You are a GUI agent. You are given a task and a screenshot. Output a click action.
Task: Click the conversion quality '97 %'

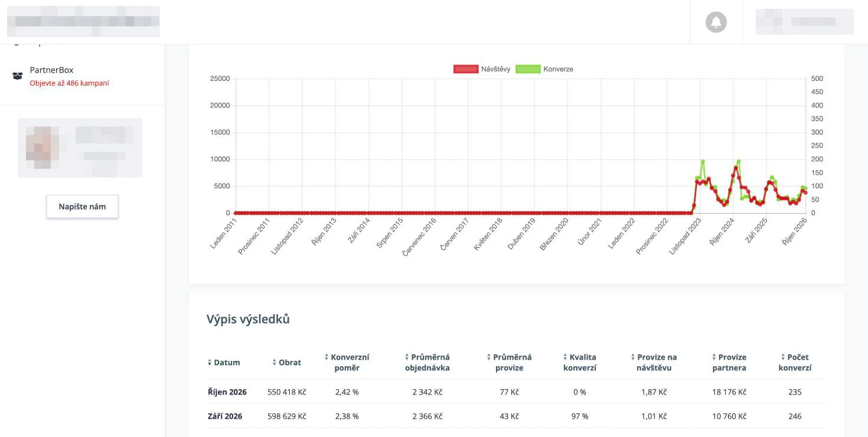click(x=580, y=416)
